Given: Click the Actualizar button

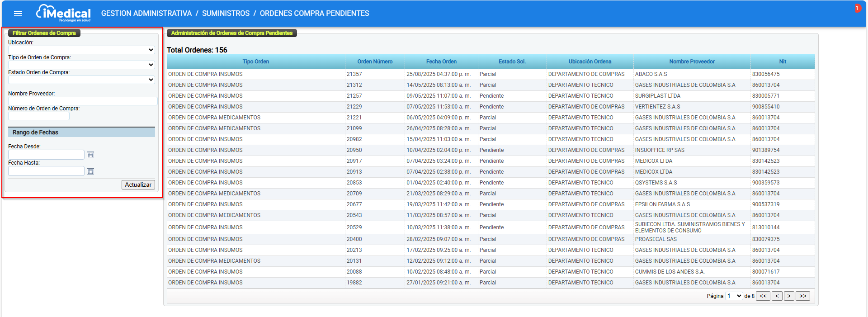Looking at the screenshot, I should [x=138, y=185].
